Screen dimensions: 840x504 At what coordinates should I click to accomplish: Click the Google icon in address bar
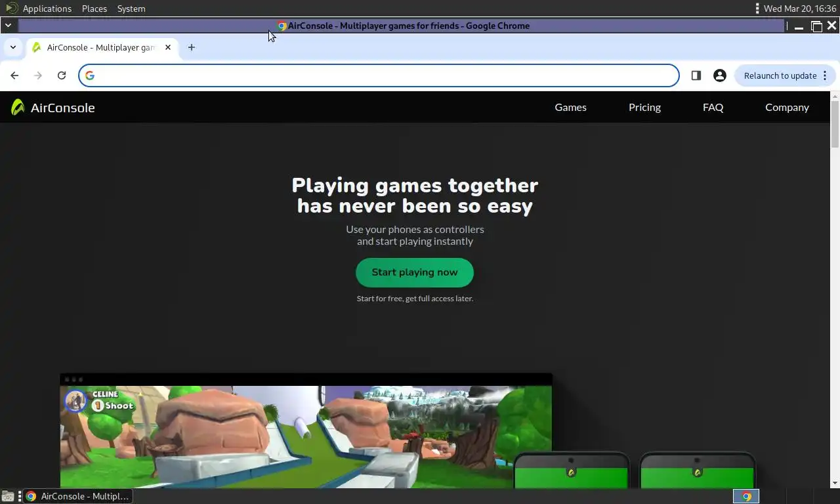pyautogui.click(x=90, y=75)
